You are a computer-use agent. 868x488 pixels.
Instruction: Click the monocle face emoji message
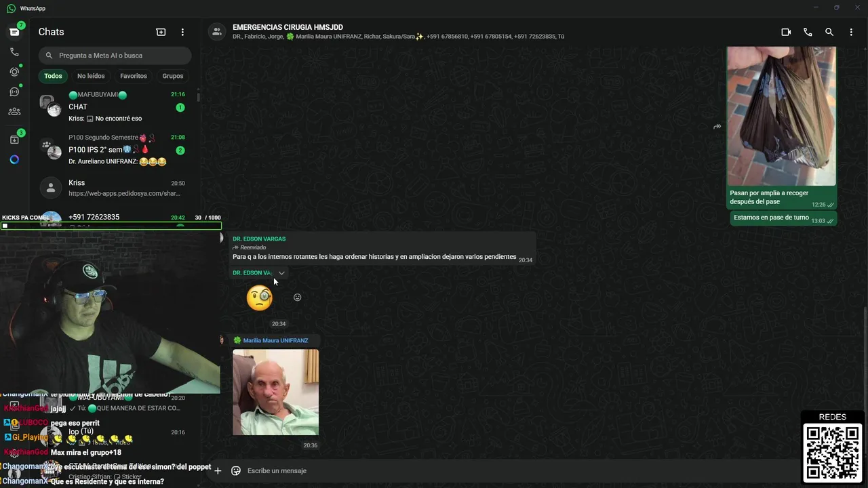(x=259, y=298)
